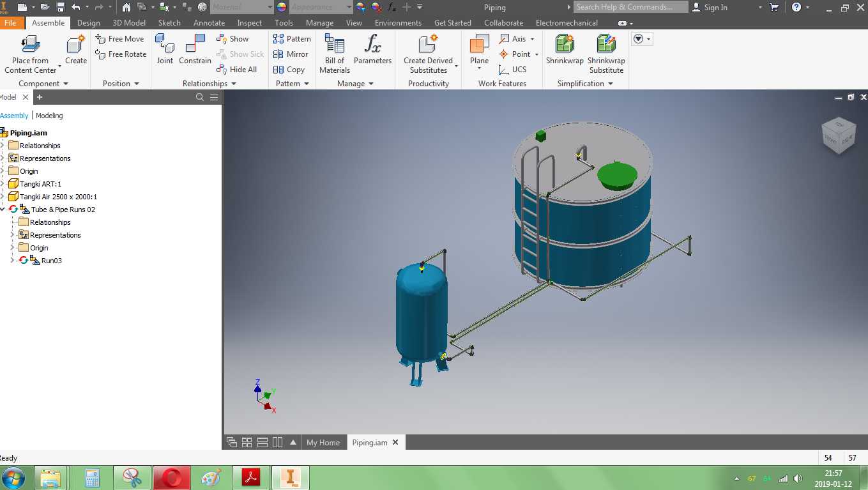Switch browser to Assembly view
This screenshot has width=868, height=490.
14,116
